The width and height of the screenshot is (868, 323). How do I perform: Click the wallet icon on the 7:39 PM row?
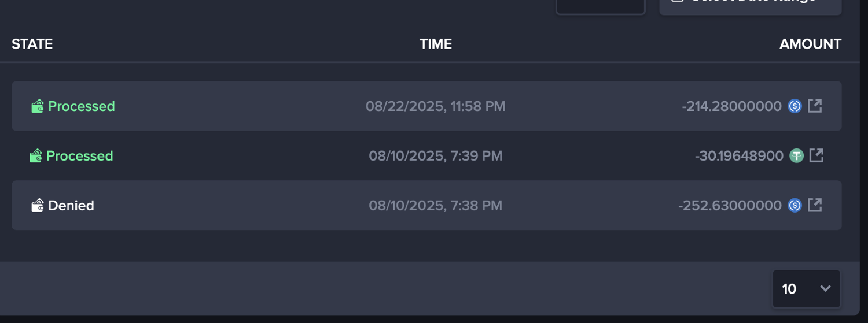(x=36, y=156)
